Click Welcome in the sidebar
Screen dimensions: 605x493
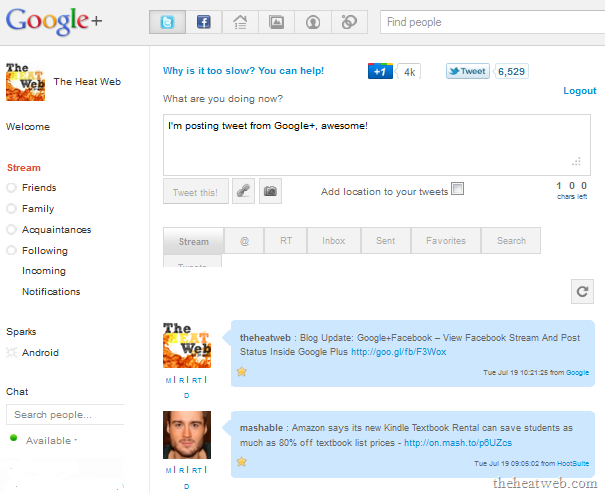click(28, 127)
